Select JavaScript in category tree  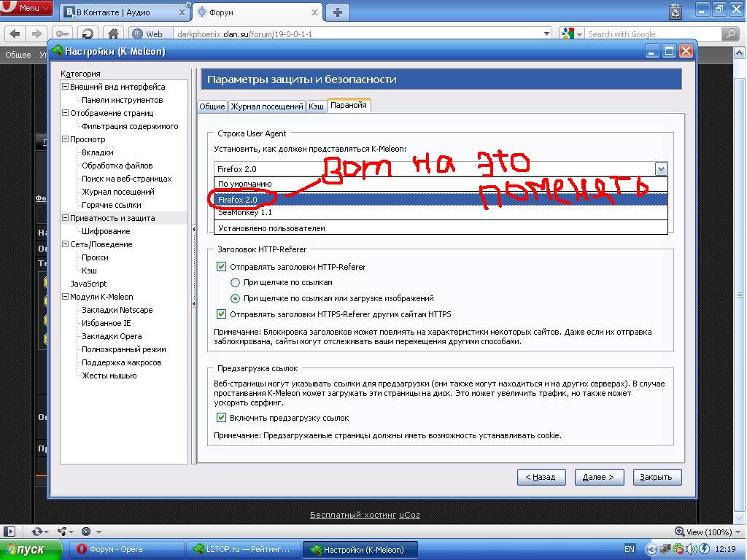pos(88,284)
